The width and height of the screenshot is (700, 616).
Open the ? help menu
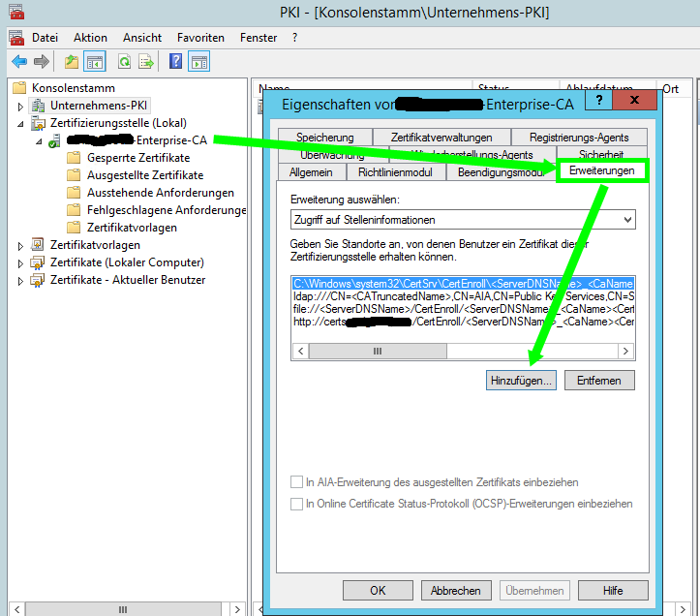[x=294, y=38]
